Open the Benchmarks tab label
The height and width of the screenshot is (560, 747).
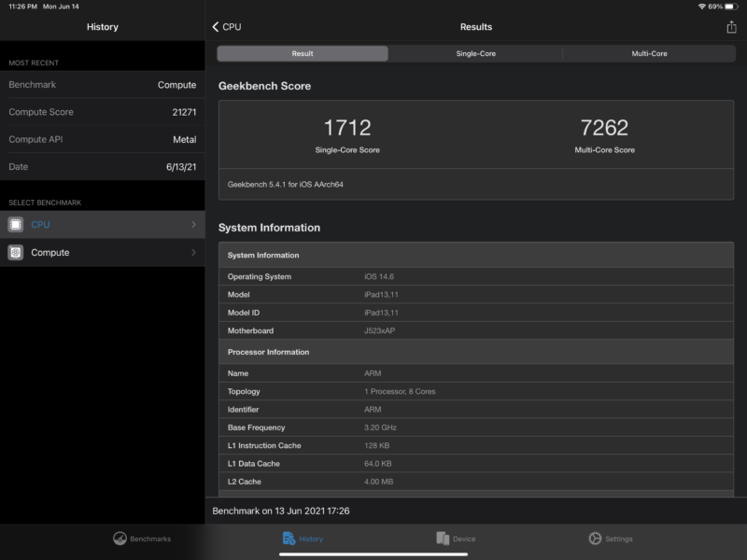[150, 539]
